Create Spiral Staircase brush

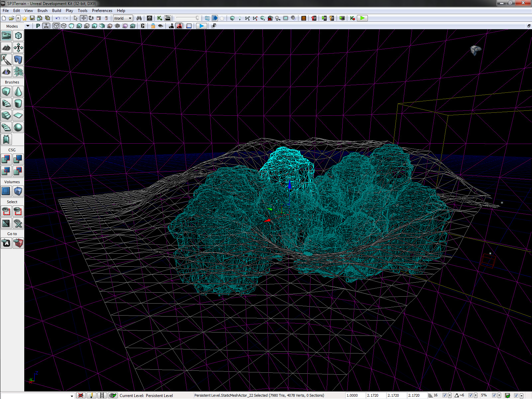pyautogui.click(x=6, y=127)
